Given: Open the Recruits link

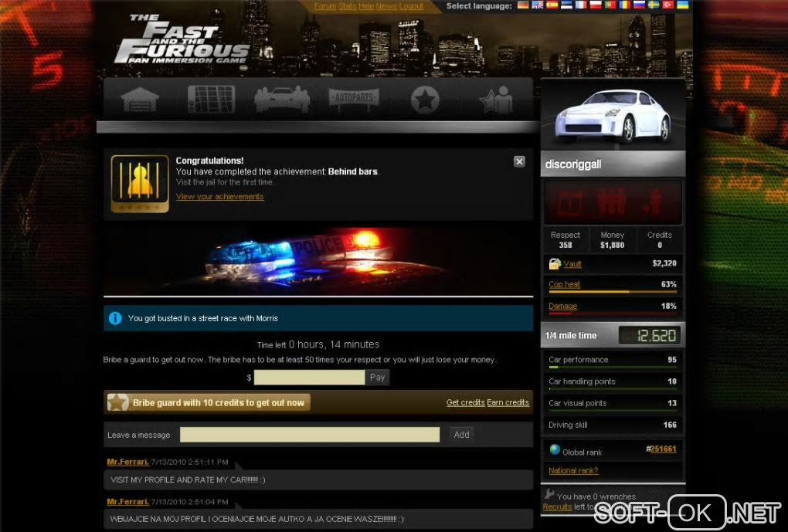Looking at the screenshot, I should click(557, 507).
